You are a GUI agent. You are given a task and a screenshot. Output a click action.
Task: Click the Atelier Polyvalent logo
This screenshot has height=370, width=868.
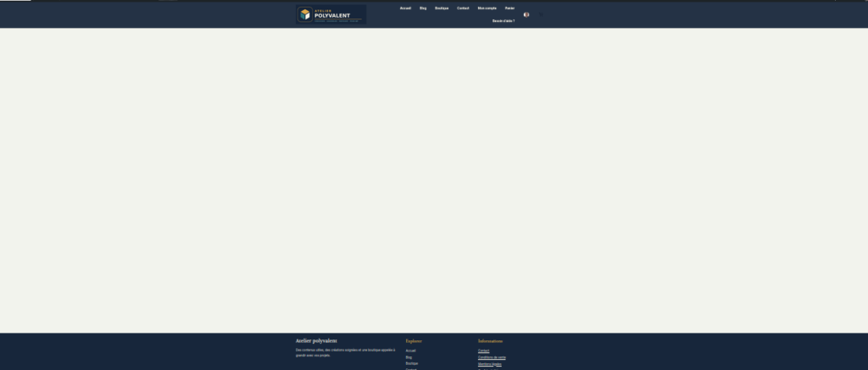coord(331,14)
